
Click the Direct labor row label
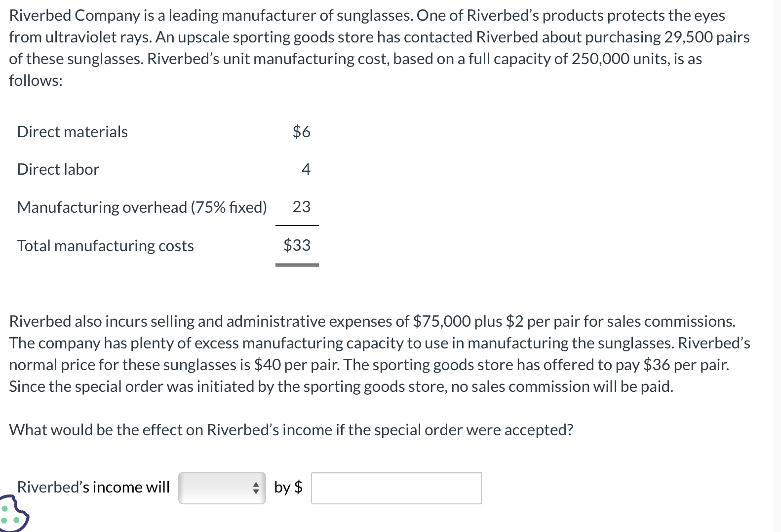click(x=58, y=169)
